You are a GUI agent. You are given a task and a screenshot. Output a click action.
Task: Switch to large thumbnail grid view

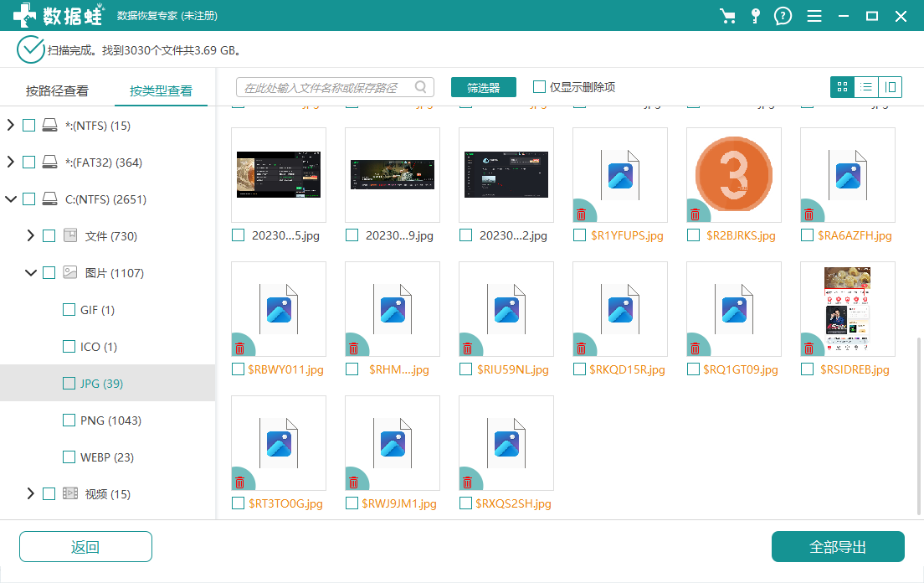(x=842, y=87)
